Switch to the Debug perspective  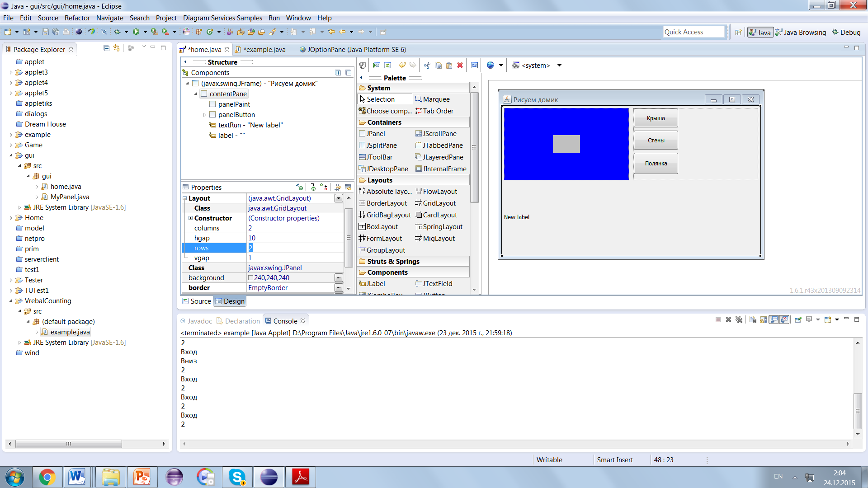[x=846, y=32]
